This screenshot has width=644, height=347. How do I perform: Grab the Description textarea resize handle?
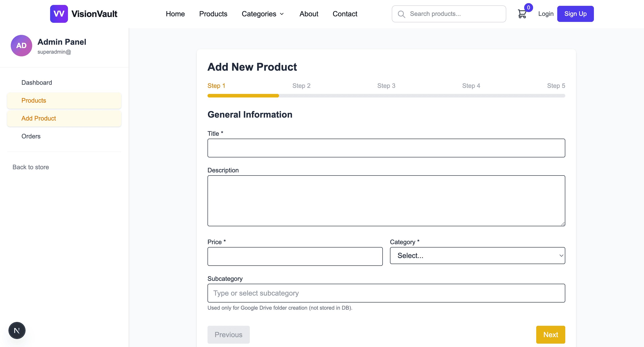(x=563, y=224)
